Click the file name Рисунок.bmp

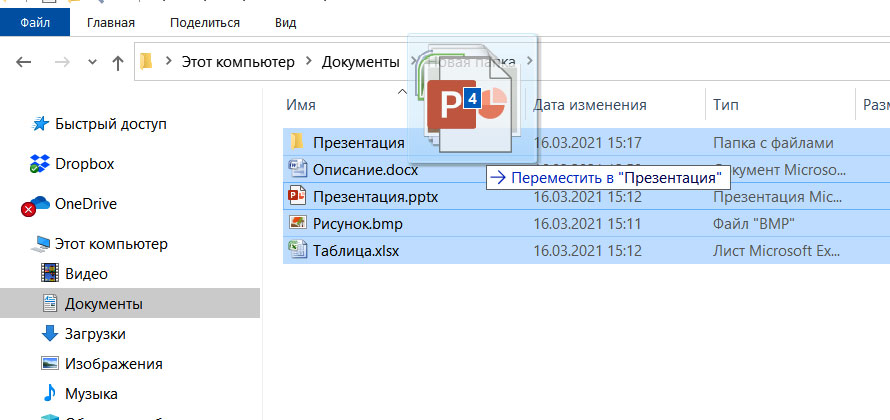[358, 224]
